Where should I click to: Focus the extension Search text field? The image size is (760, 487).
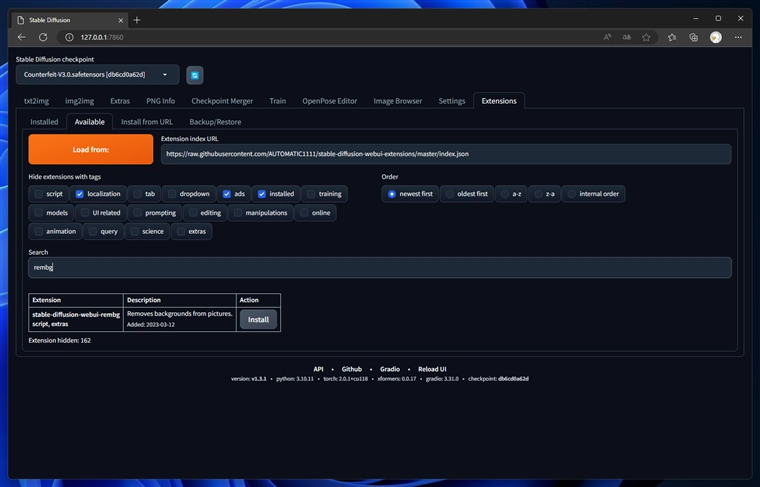[380, 268]
